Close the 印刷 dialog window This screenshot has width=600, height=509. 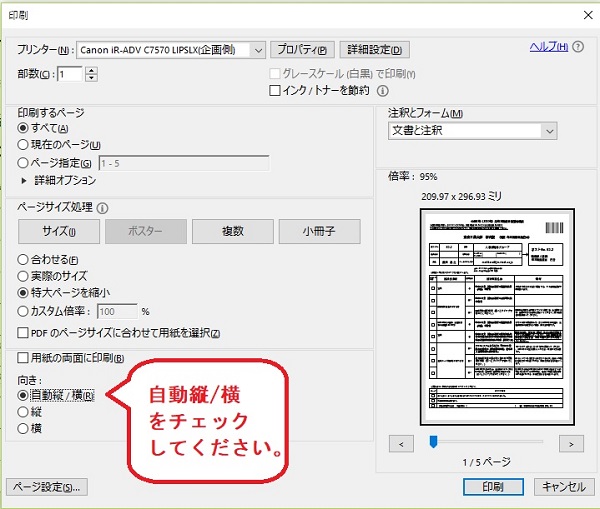(x=584, y=14)
